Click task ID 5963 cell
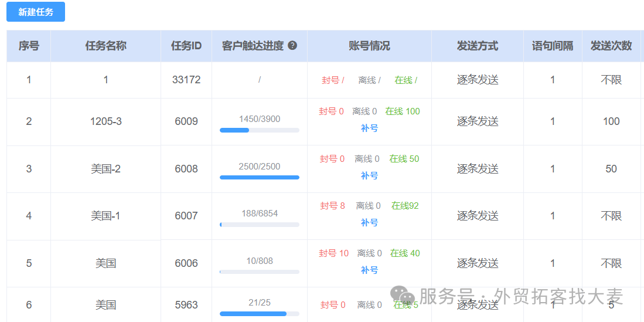 pyautogui.click(x=186, y=305)
